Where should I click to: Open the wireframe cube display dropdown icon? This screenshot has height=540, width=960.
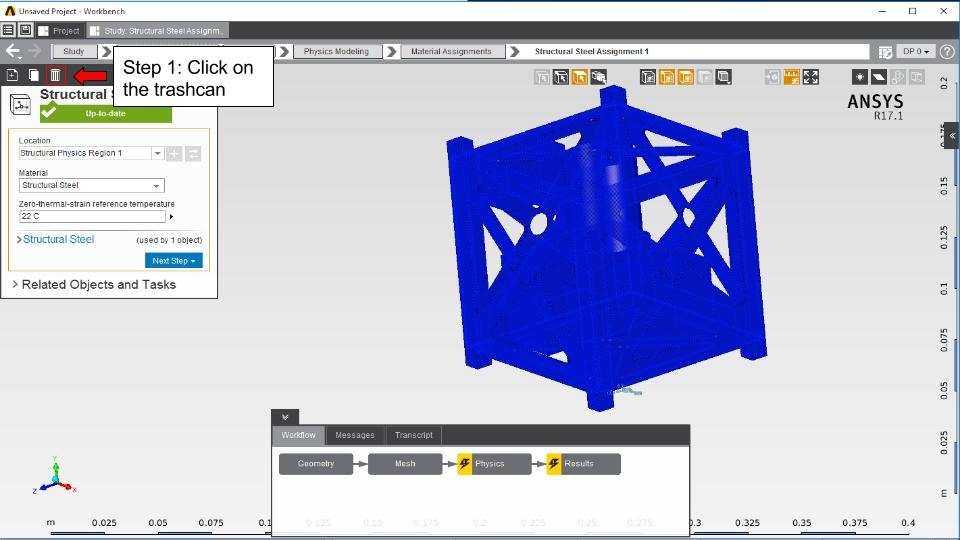click(724, 77)
